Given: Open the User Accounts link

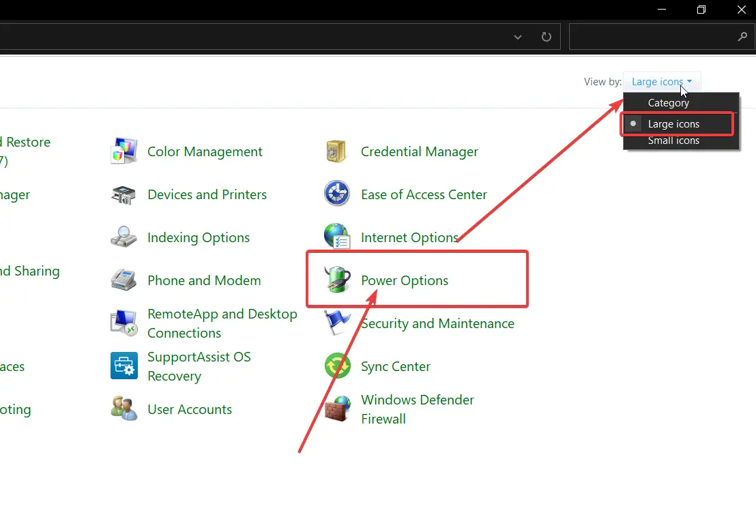Looking at the screenshot, I should click(190, 409).
